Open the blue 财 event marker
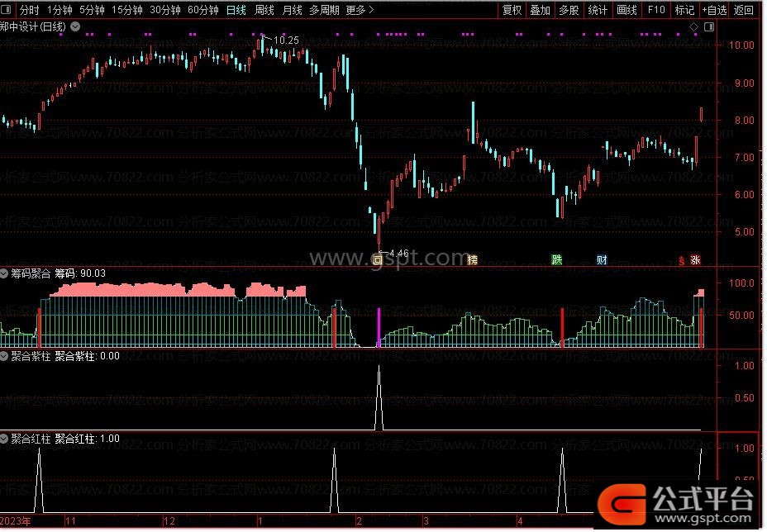The height and width of the screenshot is (532, 767). tap(603, 259)
